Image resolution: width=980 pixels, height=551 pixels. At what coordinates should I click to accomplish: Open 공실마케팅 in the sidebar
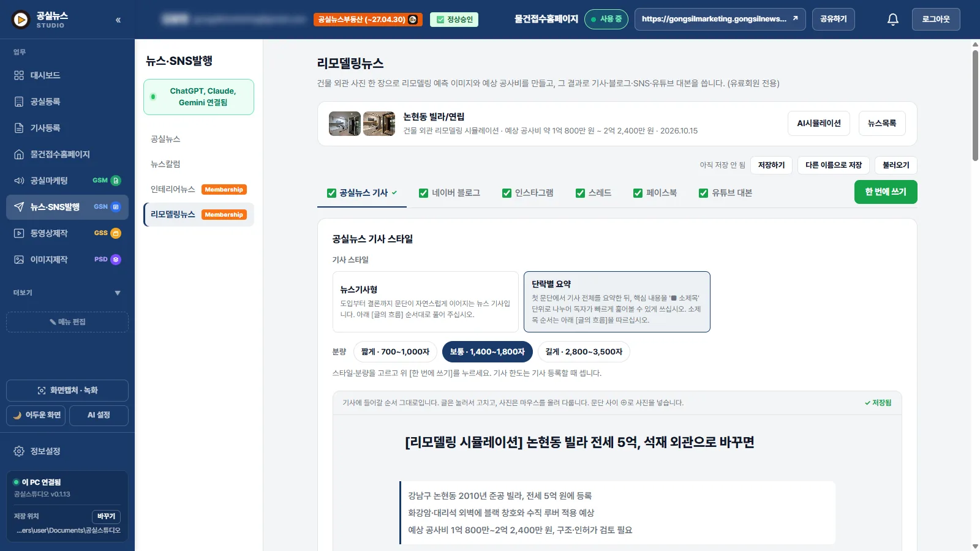[67, 181]
